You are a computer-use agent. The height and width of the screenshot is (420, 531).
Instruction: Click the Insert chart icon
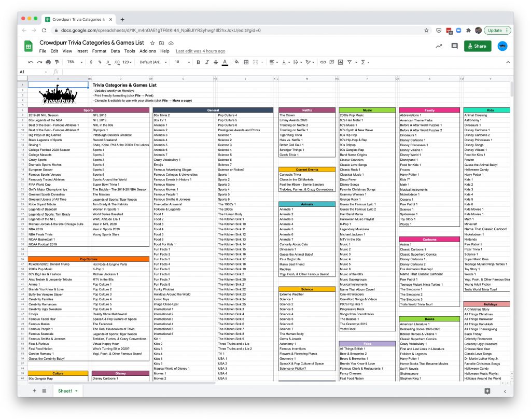[340, 62]
